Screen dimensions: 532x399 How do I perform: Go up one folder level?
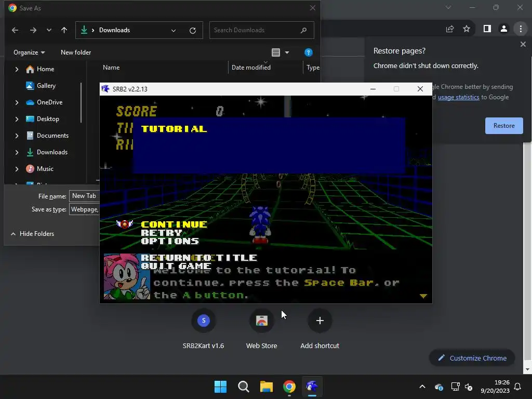coord(64,30)
